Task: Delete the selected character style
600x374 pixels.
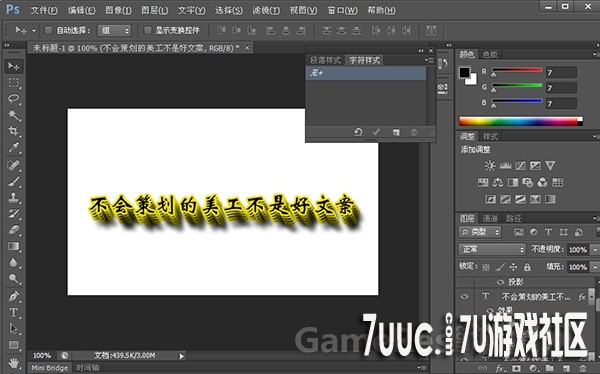Action: coord(414,132)
